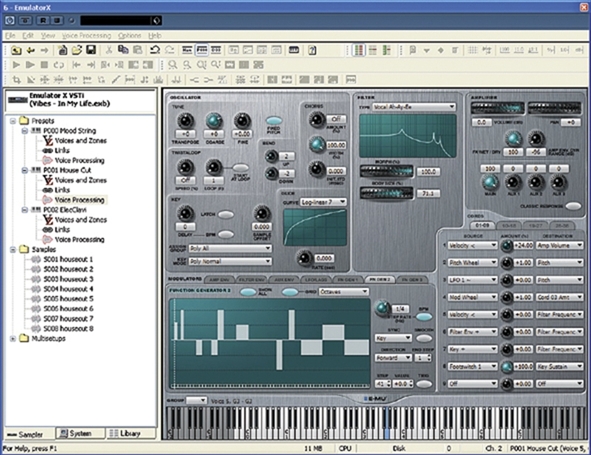The height and width of the screenshot is (455, 591).
Task: Click the filter Morph slider
Action: point(386,172)
